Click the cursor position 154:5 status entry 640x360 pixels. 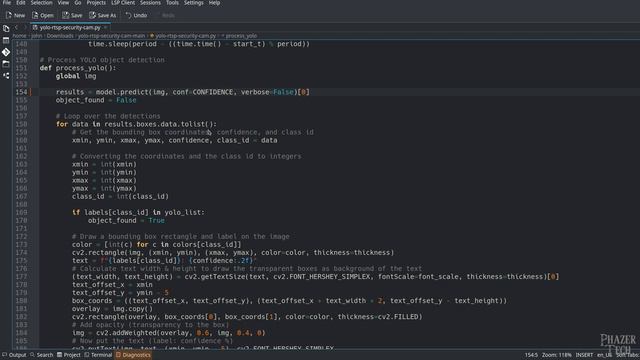pos(531,355)
